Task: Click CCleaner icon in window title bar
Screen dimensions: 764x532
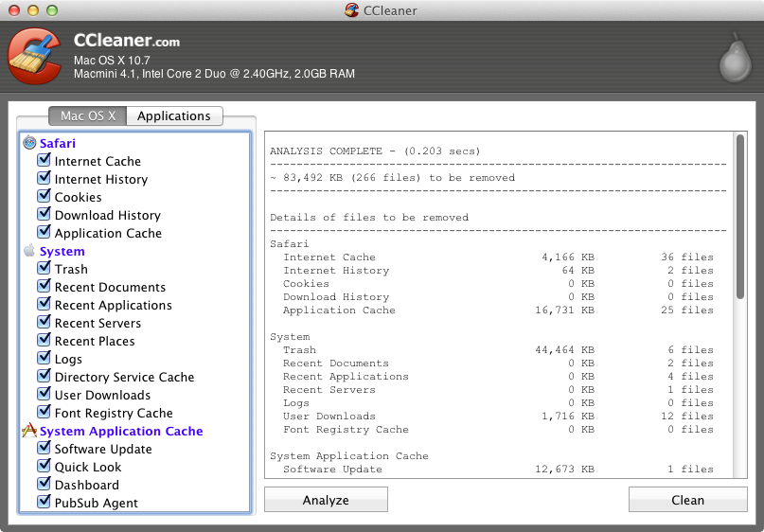Action: click(x=352, y=10)
